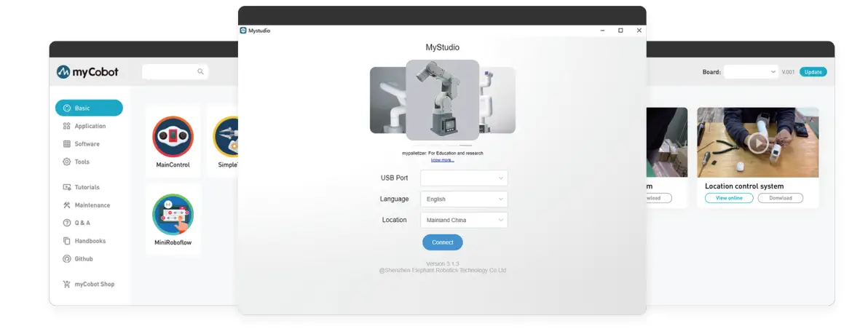The image size is (868, 329).
Task: Click the myCobot logo
Action: (87, 72)
